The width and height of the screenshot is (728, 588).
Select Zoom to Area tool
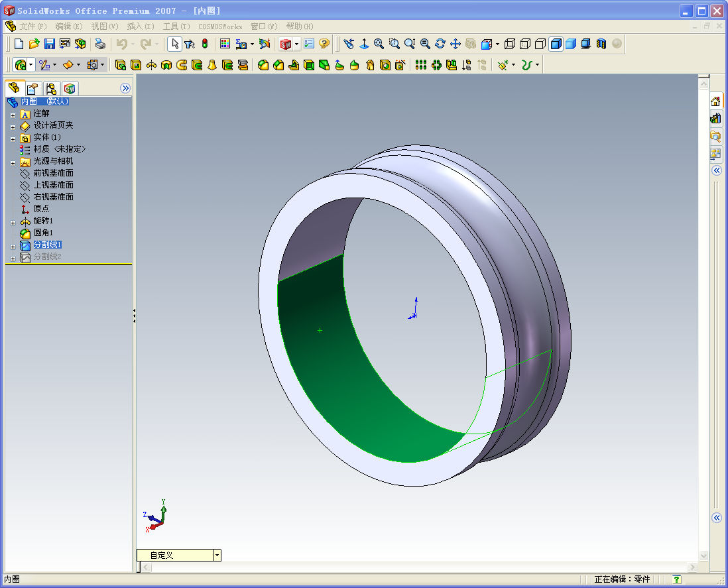coord(394,44)
